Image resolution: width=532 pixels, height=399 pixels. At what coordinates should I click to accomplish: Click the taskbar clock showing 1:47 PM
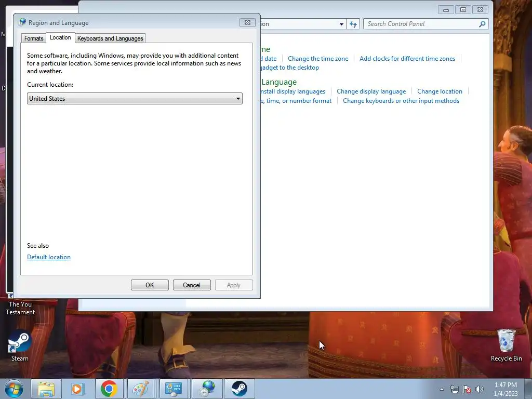(506, 389)
